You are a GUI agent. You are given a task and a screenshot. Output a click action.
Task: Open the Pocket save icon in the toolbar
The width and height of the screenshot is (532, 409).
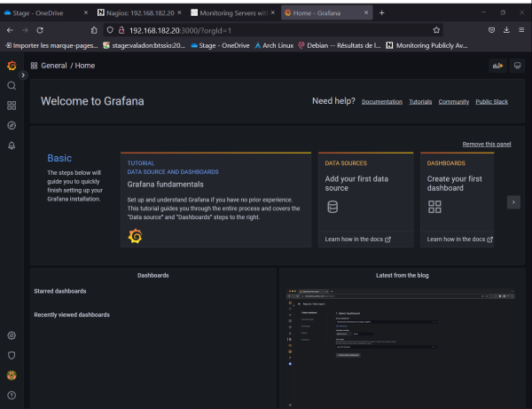click(x=491, y=30)
